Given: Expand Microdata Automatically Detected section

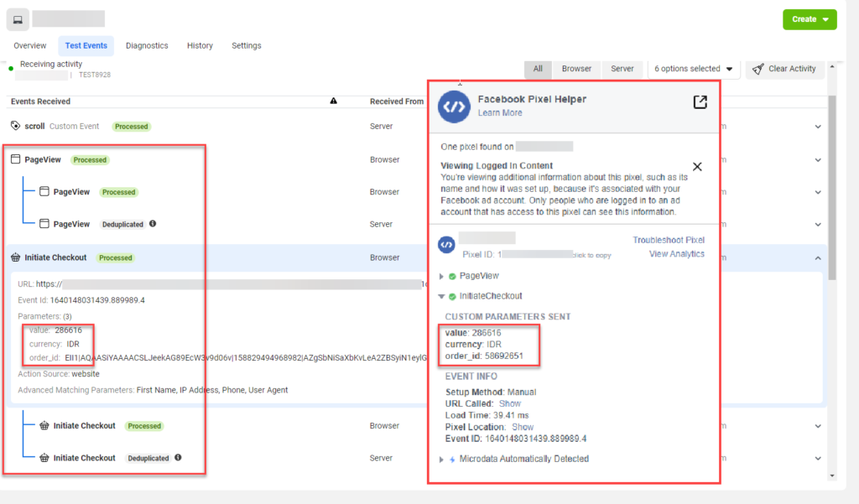Looking at the screenshot, I should point(442,460).
